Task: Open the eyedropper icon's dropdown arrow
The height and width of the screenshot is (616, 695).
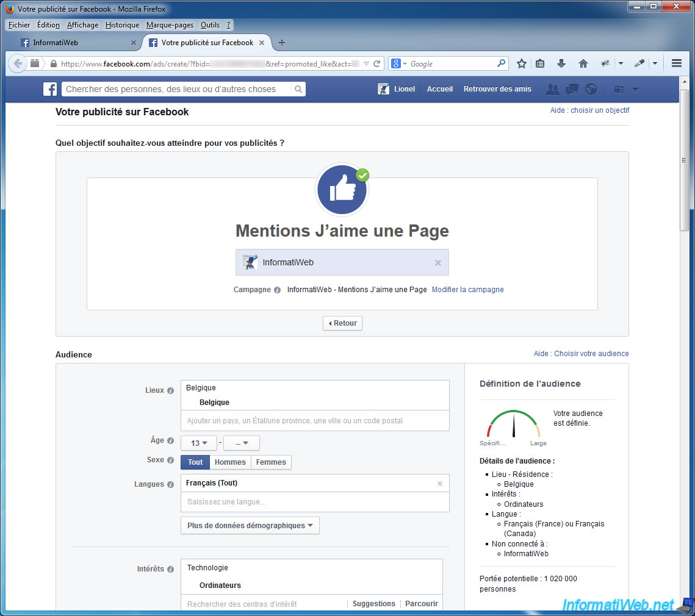Action: [655, 64]
